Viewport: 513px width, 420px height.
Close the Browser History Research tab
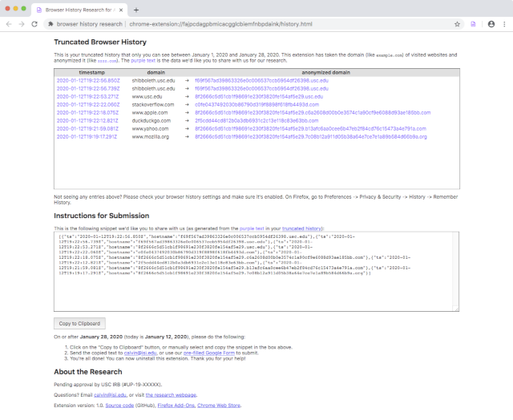click(121, 10)
